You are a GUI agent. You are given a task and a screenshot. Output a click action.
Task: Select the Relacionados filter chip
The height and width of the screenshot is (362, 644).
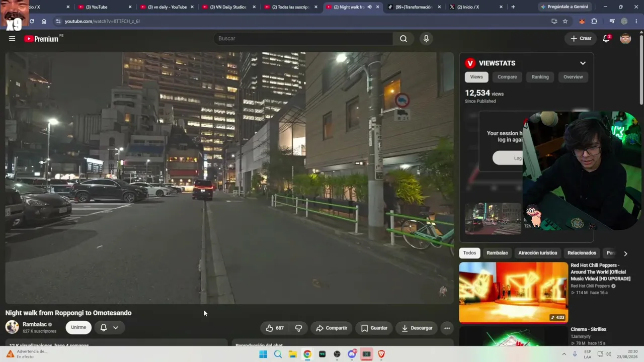582,253
